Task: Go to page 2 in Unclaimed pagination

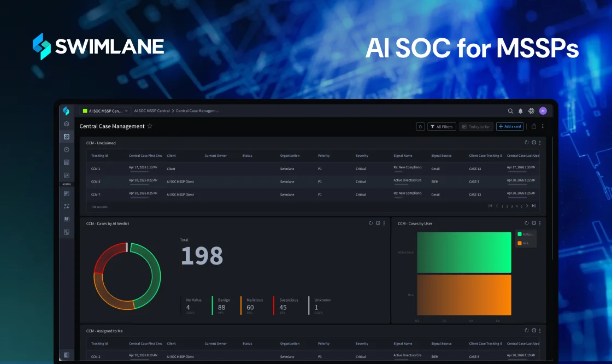Action: click(507, 206)
